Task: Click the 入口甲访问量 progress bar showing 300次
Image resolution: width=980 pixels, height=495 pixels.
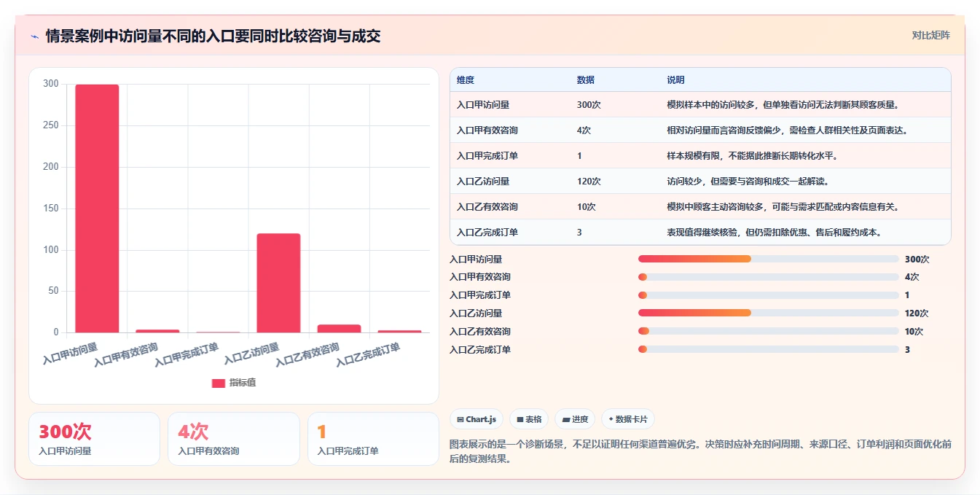Action: (x=768, y=259)
